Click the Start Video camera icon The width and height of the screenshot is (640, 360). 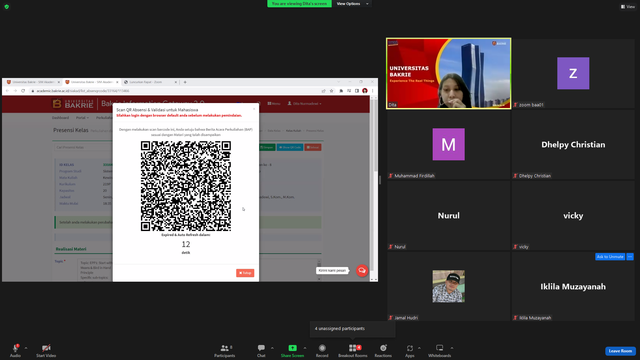[46, 348]
